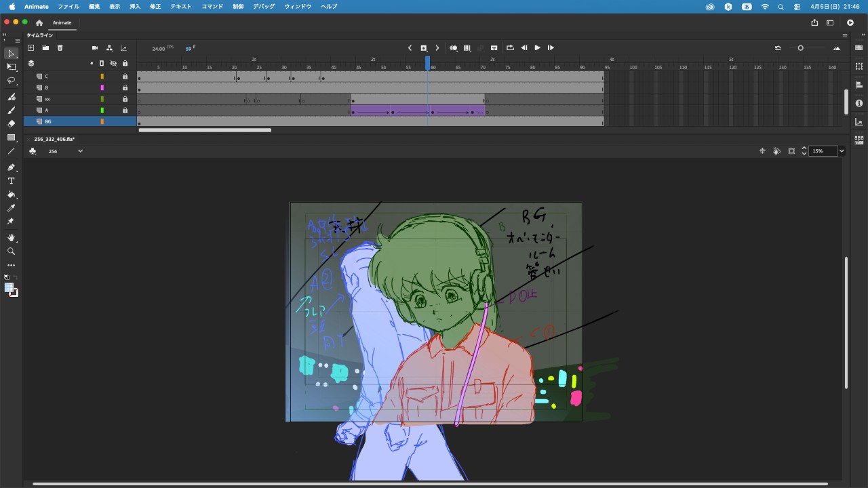Unlock layer A

point(125,110)
